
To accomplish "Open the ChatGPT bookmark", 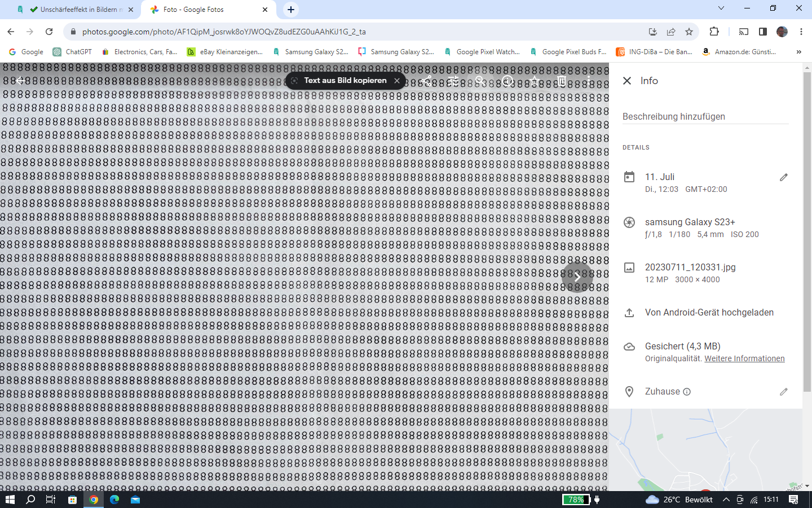I will click(x=72, y=52).
